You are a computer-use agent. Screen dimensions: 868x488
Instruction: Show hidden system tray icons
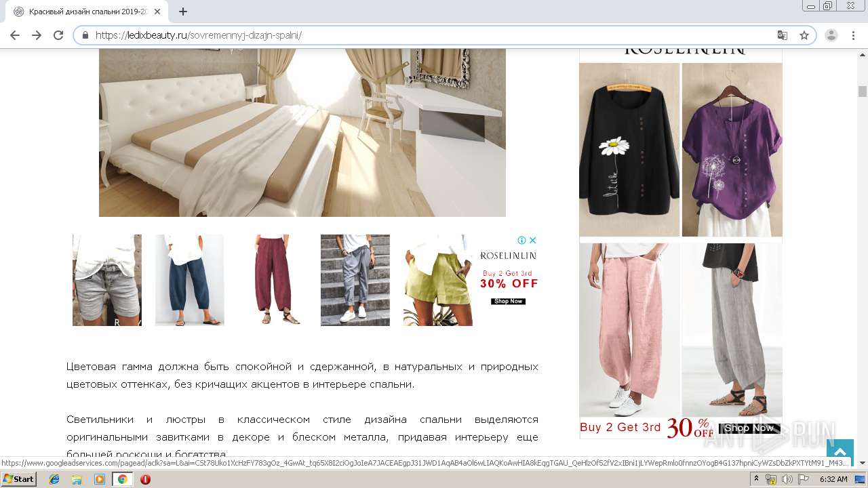757,479
